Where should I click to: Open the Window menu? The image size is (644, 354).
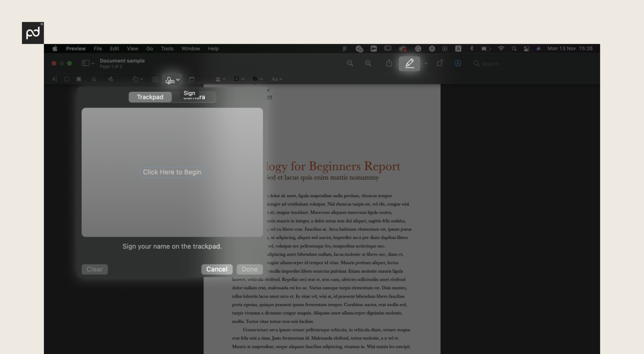click(x=190, y=48)
